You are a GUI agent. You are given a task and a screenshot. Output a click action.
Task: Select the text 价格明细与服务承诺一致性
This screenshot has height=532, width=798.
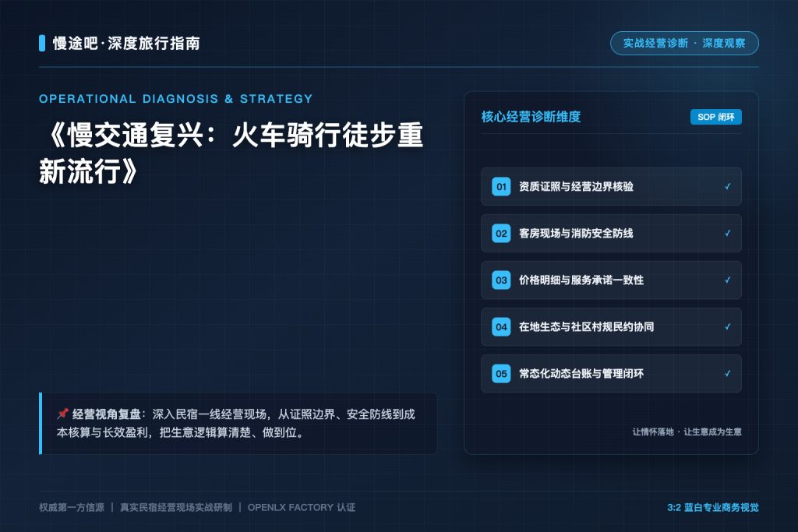pyautogui.click(x=581, y=280)
